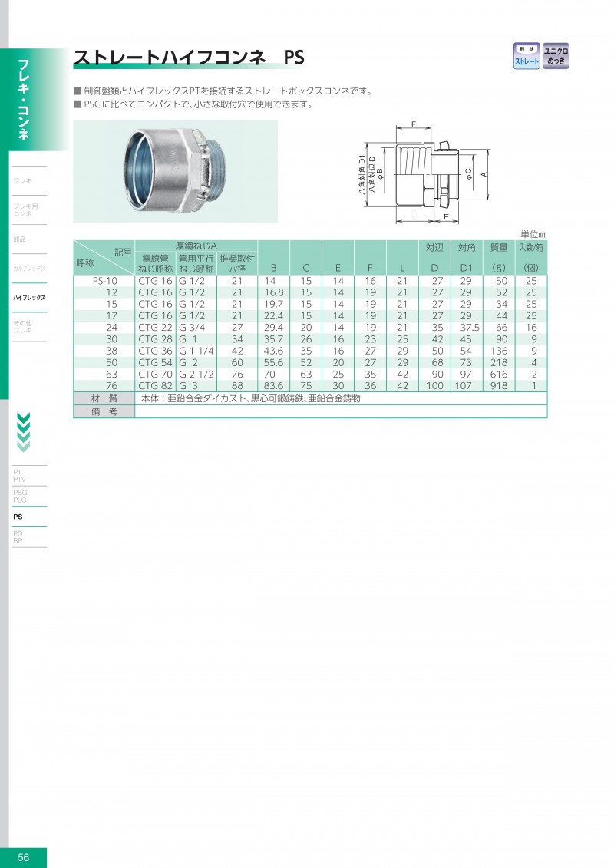The width and height of the screenshot is (614, 868).
Task: Click the PS-10 row label
Action: point(105,281)
